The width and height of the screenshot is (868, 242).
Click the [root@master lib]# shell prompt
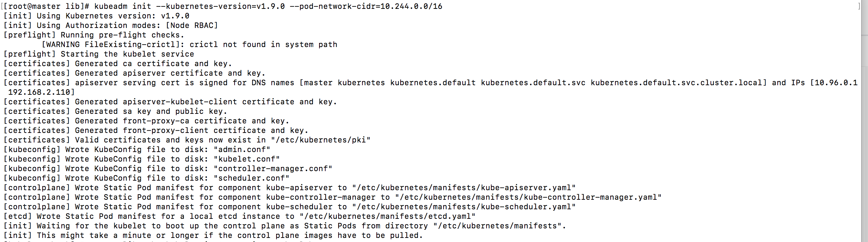click(47, 6)
